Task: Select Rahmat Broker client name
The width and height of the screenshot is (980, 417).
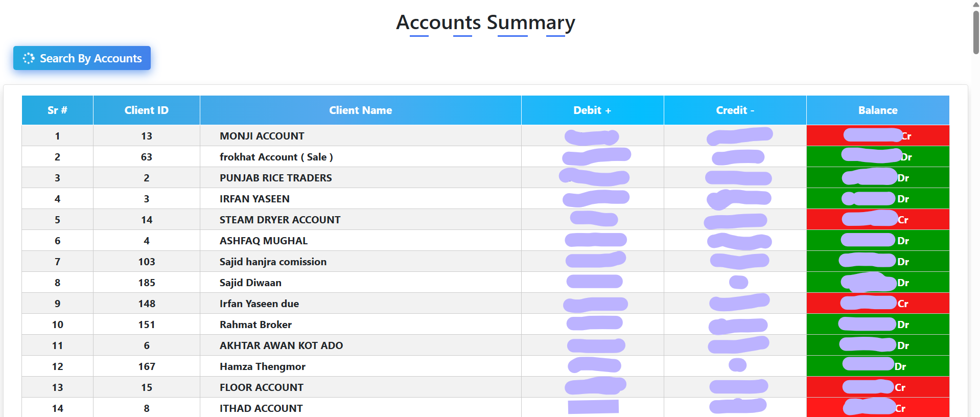Action: pyautogui.click(x=255, y=325)
